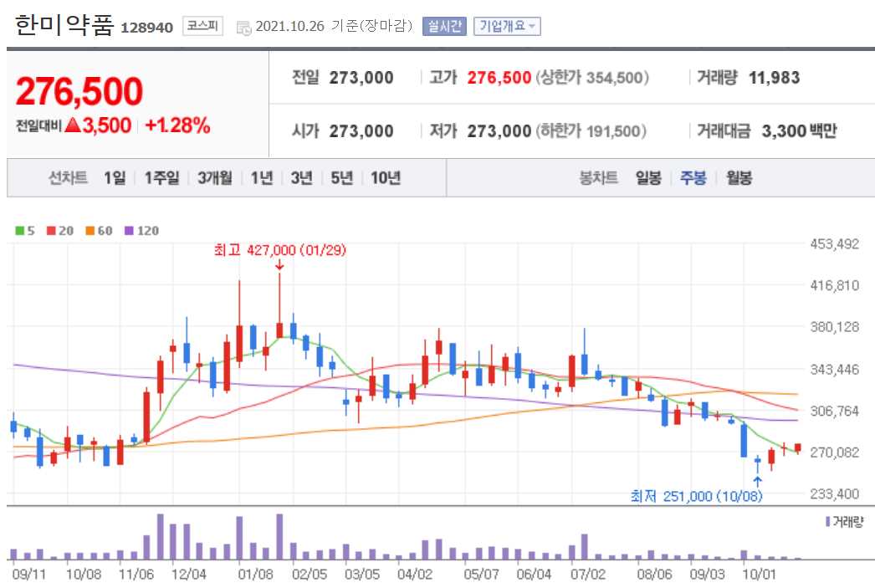
Task: Click the 실시간 real-time button
Action: pyautogui.click(x=444, y=26)
